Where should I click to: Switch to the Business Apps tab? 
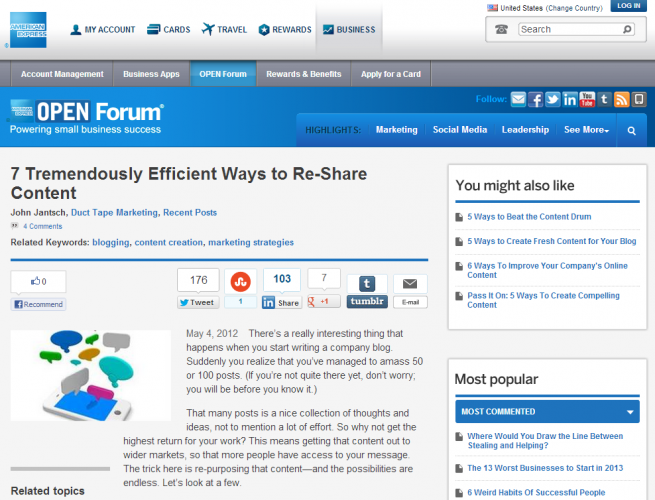151,74
